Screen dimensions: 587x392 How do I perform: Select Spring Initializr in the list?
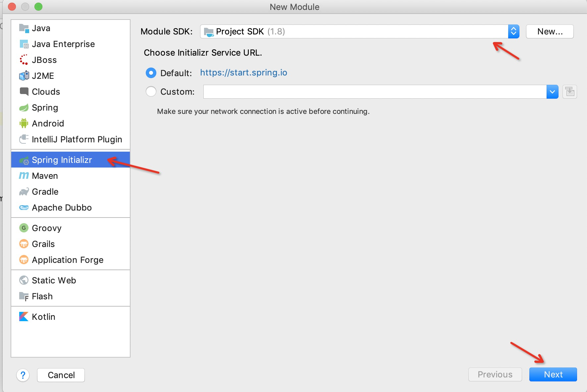point(71,160)
